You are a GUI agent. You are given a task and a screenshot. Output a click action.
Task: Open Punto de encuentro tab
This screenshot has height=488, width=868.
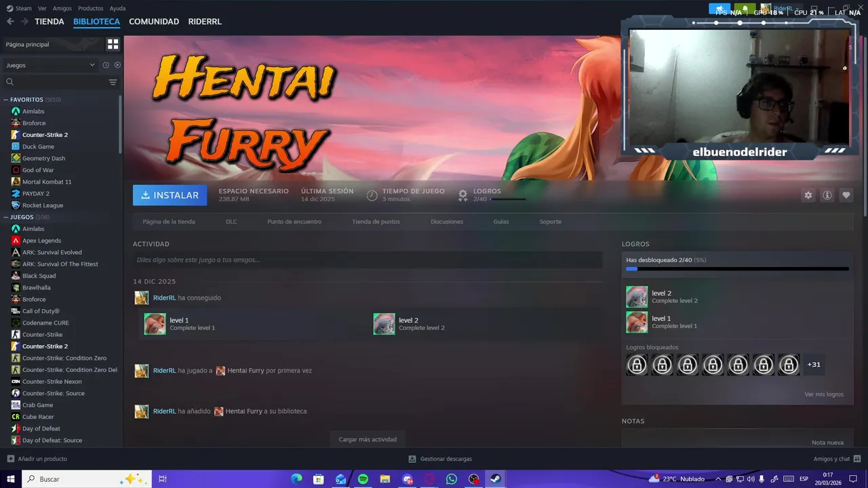pyautogui.click(x=294, y=222)
